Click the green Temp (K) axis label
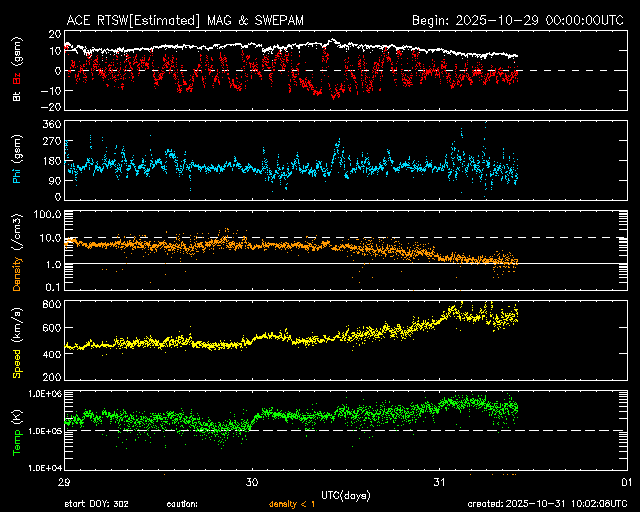This screenshot has width=640, height=512. (x=17, y=431)
